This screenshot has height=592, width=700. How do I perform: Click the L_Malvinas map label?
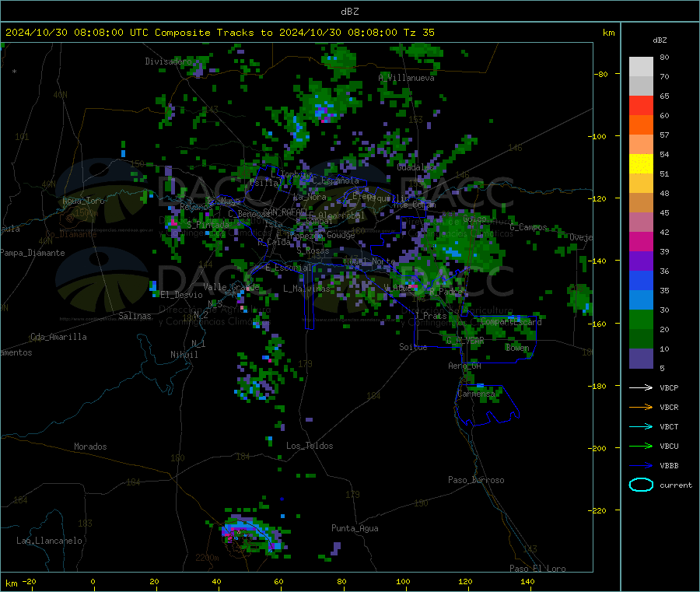tap(306, 289)
